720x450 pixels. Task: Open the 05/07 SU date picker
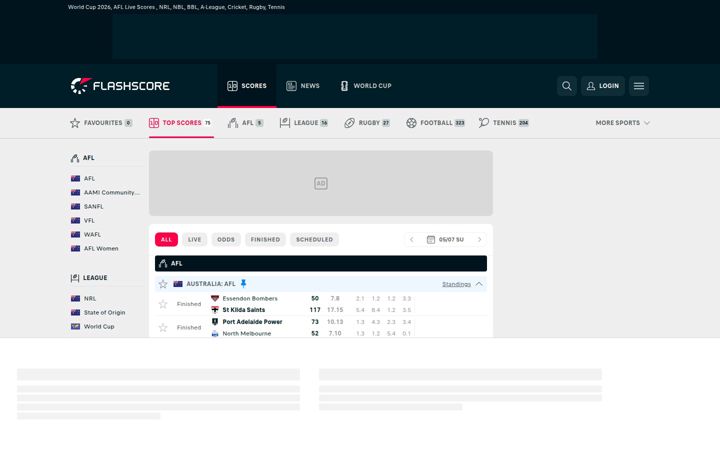pyautogui.click(x=445, y=240)
